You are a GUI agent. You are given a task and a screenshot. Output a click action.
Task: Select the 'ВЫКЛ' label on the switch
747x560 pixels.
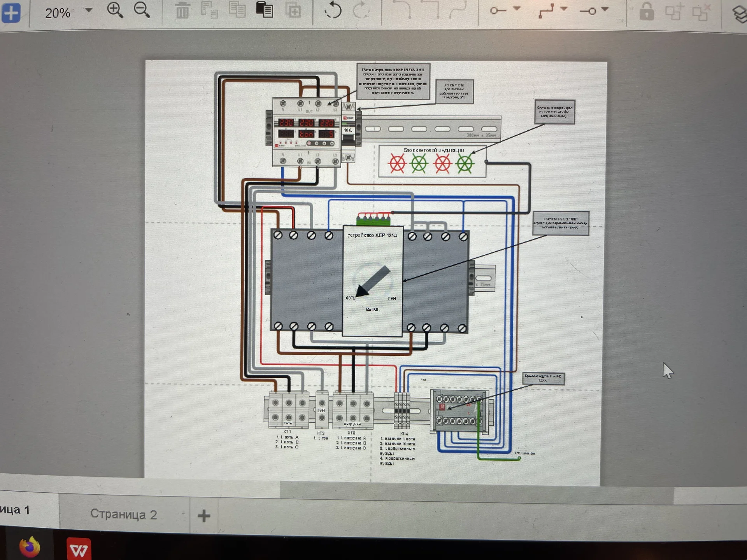pyautogui.click(x=372, y=309)
